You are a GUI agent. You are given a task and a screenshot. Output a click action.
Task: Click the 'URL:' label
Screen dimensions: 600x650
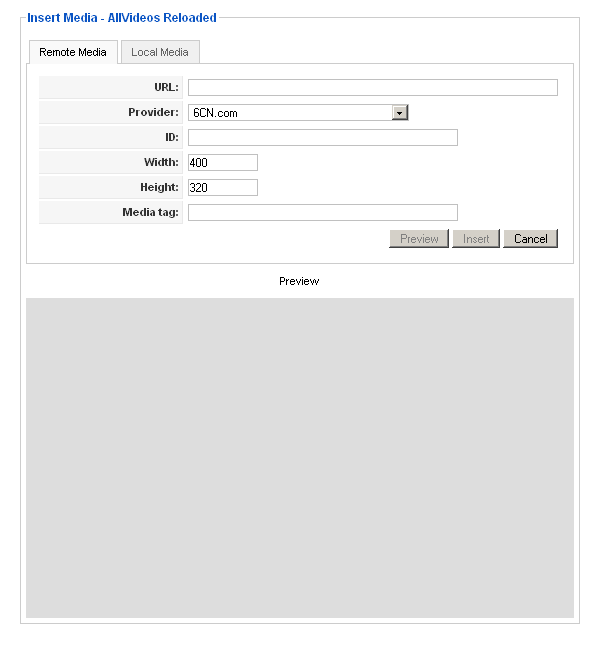pyautogui.click(x=166, y=87)
